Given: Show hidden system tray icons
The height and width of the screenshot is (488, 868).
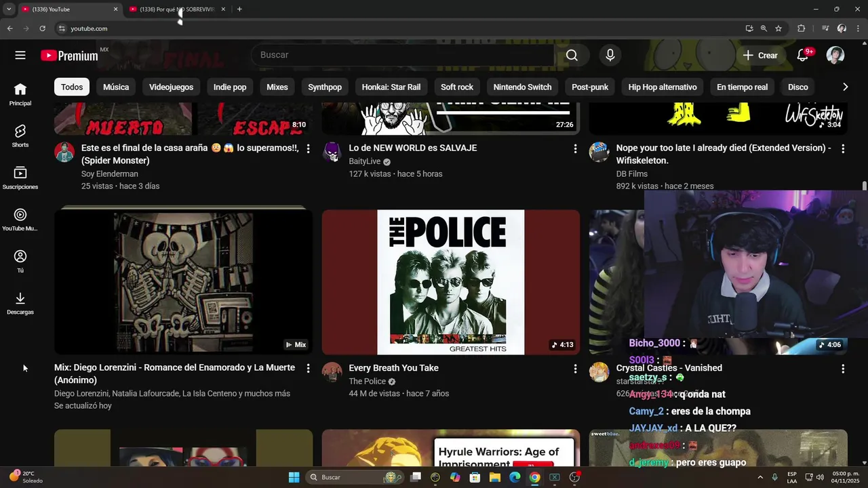Looking at the screenshot, I should [760, 477].
